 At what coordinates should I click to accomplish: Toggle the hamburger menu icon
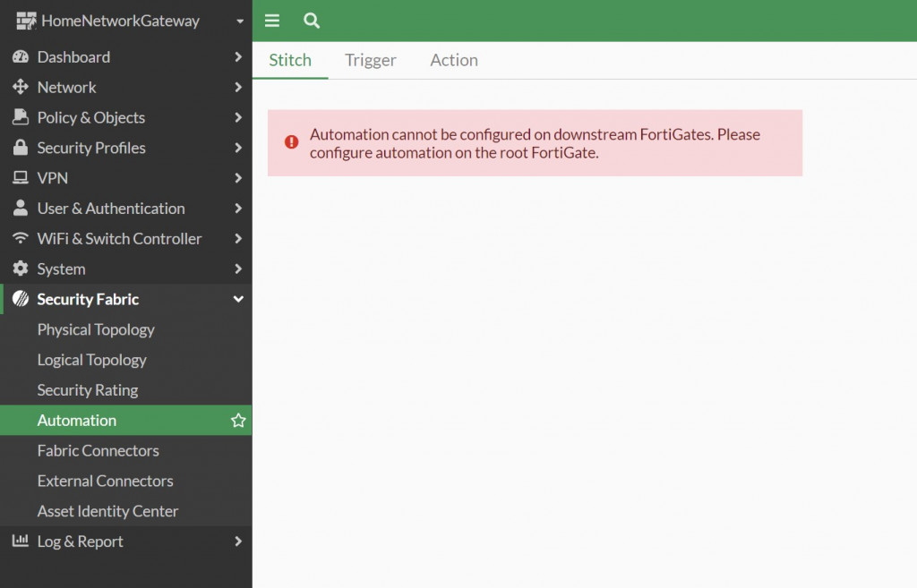(272, 21)
